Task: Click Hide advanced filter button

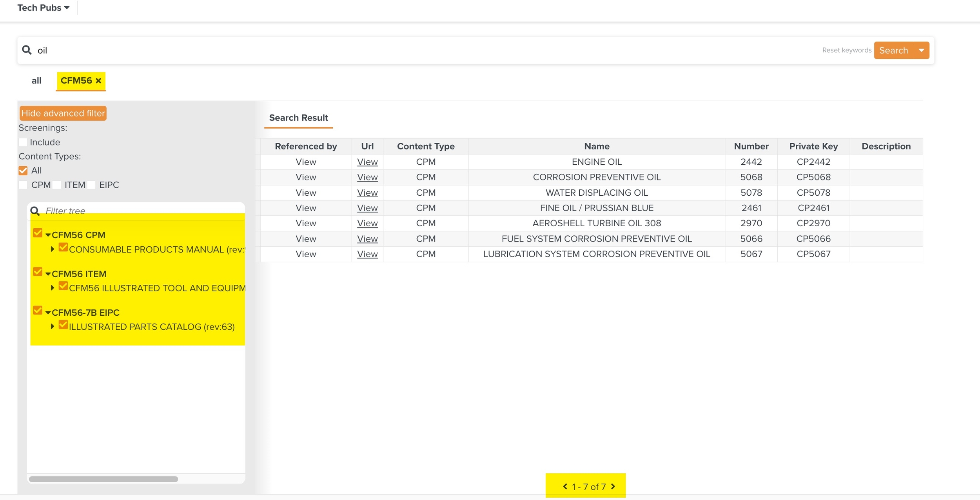Action: tap(63, 113)
